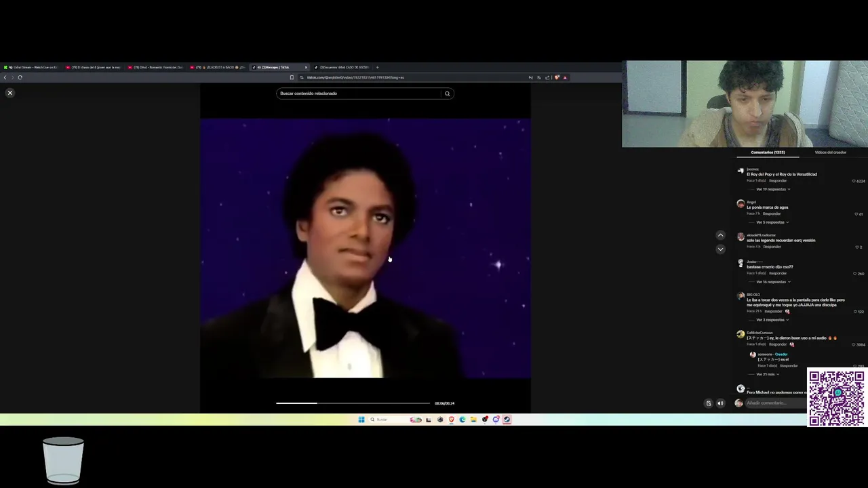This screenshot has width=868, height=488.
Task: Like the 'solo las legends recuerdan' comment
Action: tap(857, 247)
